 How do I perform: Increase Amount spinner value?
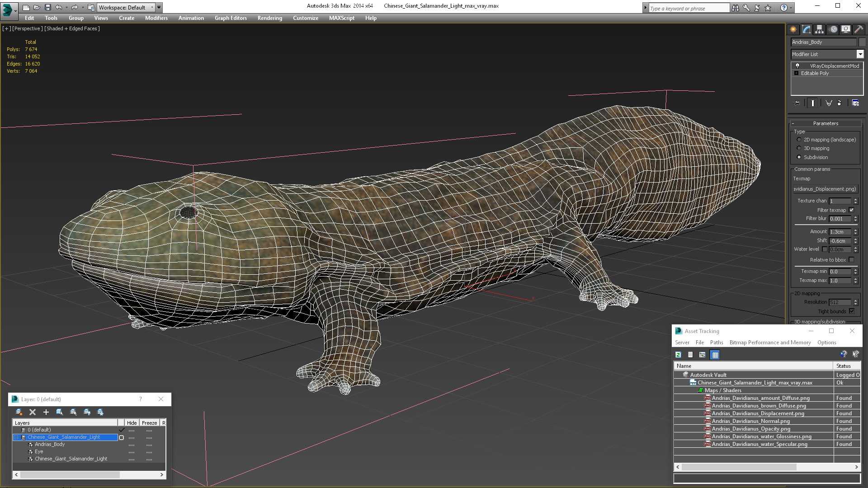(855, 230)
